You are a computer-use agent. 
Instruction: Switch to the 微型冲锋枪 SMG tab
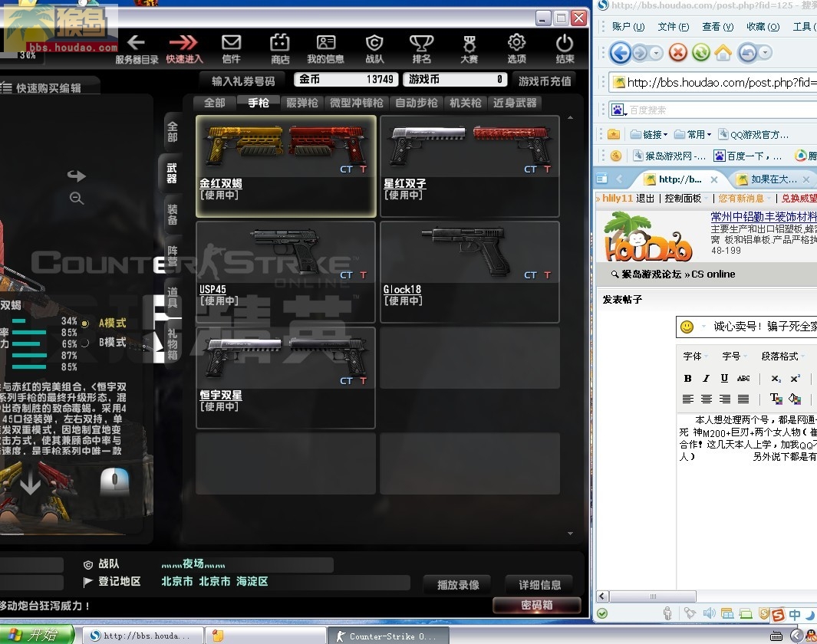pyautogui.click(x=357, y=103)
